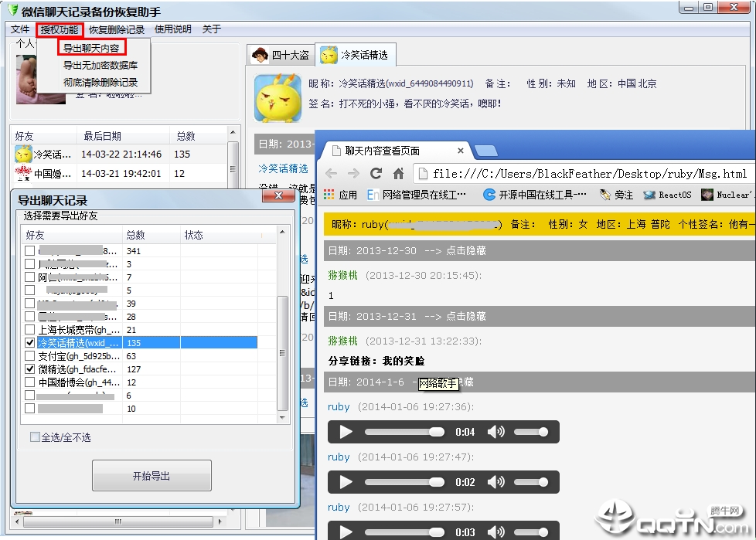Go back in the browser window
The image size is (756, 540).
[x=331, y=173]
